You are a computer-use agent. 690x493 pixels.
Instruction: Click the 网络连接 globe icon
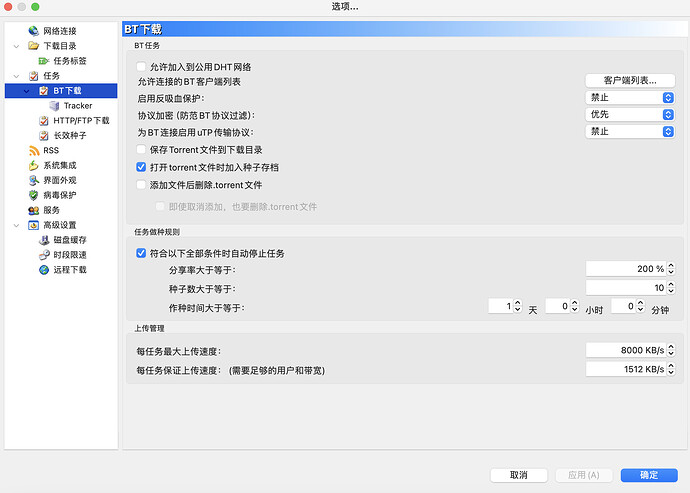pos(34,31)
